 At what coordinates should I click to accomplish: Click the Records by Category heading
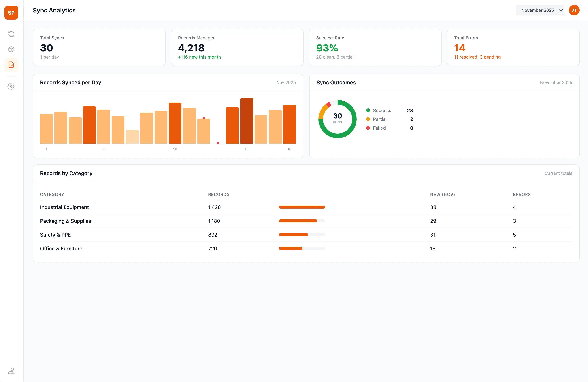coord(66,173)
